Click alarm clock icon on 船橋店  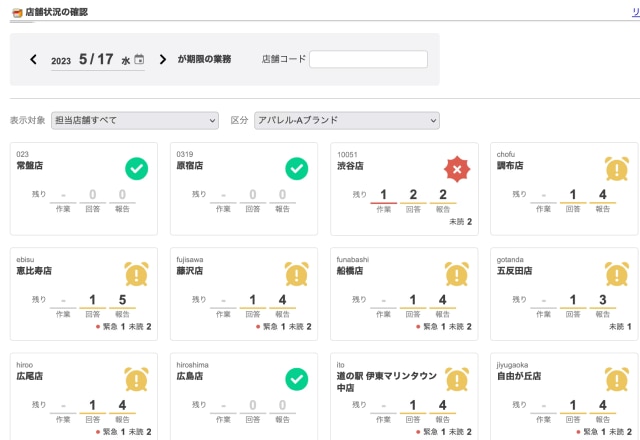[457, 274]
